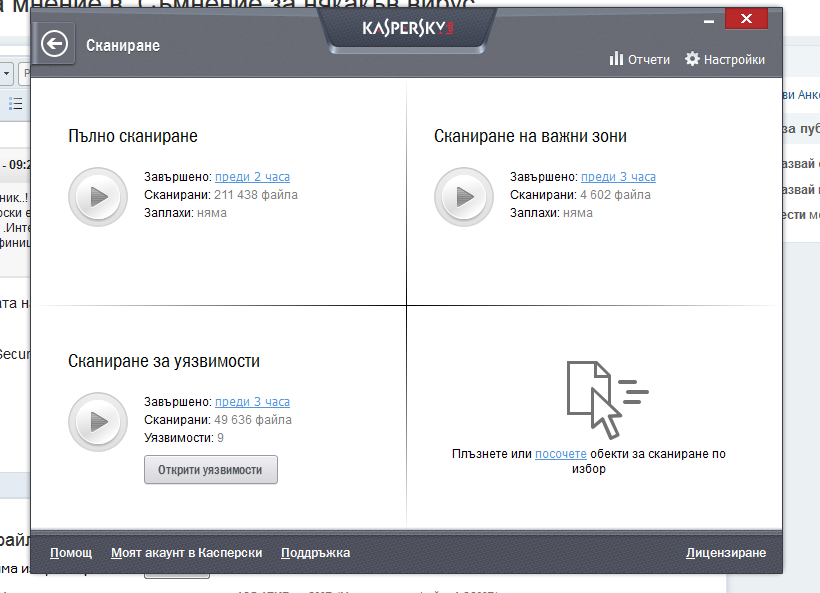Close the Kaspersky window with red X
The image size is (820, 593).
click(x=746, y=19)
